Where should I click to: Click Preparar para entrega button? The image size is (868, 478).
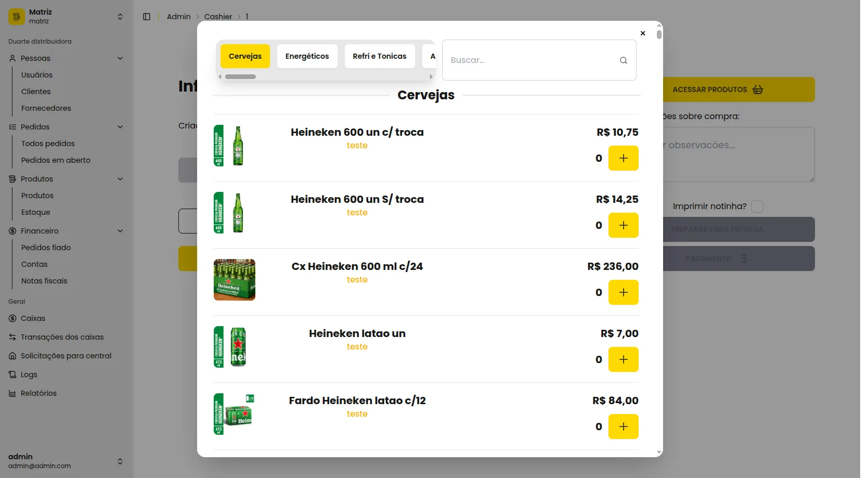[739, 229]
